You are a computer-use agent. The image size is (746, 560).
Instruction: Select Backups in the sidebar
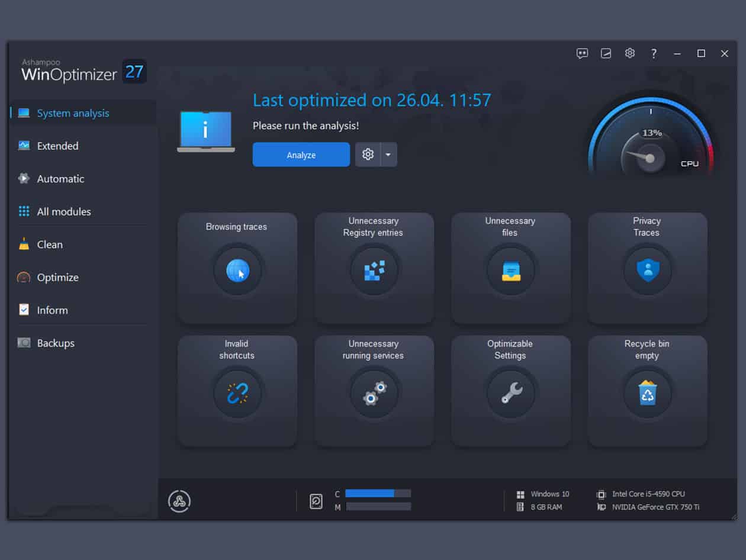click(x=56, y=343)
